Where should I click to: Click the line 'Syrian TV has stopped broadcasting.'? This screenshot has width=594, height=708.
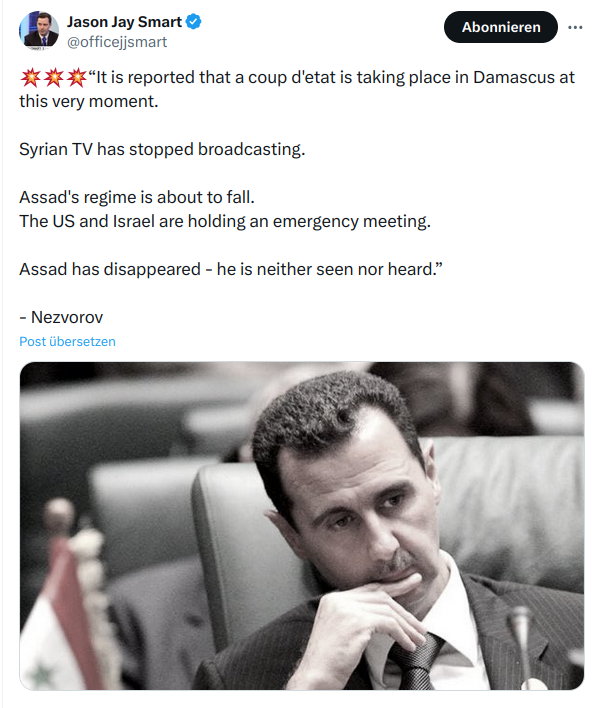pyautogui.click(x=162, y=149)
